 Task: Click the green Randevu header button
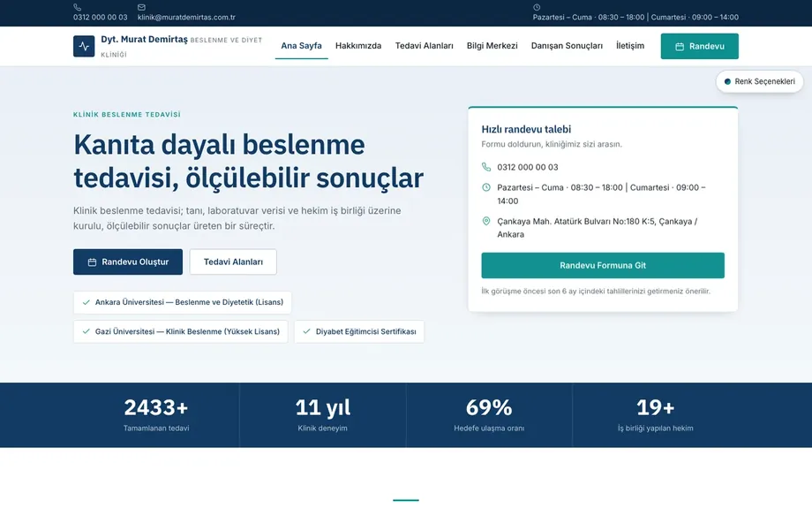tap(699, 46)
